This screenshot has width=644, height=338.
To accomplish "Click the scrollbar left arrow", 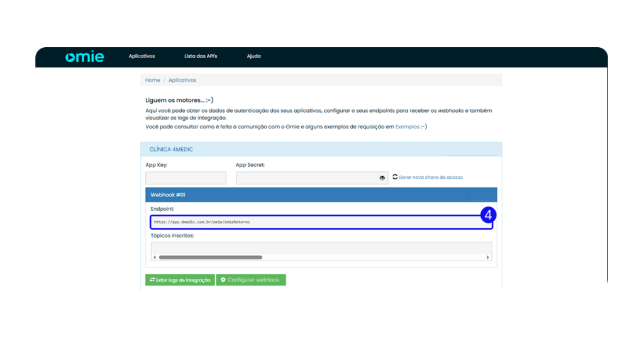I will 155,257.
